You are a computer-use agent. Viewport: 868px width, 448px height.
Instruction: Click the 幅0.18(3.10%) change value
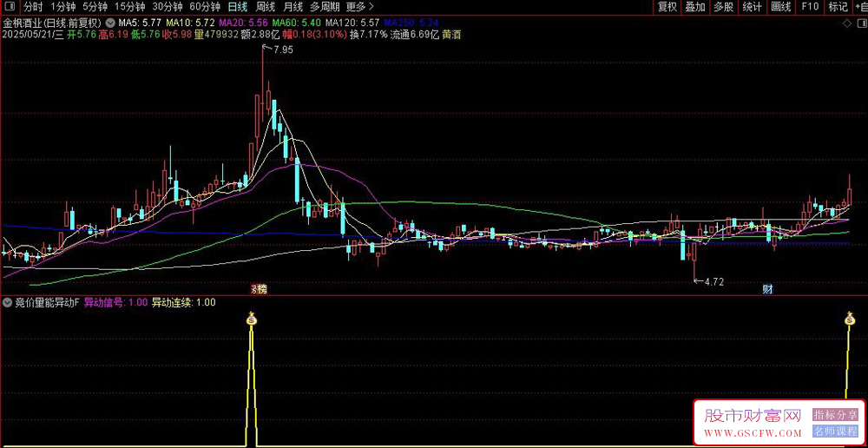pos(314,35)
